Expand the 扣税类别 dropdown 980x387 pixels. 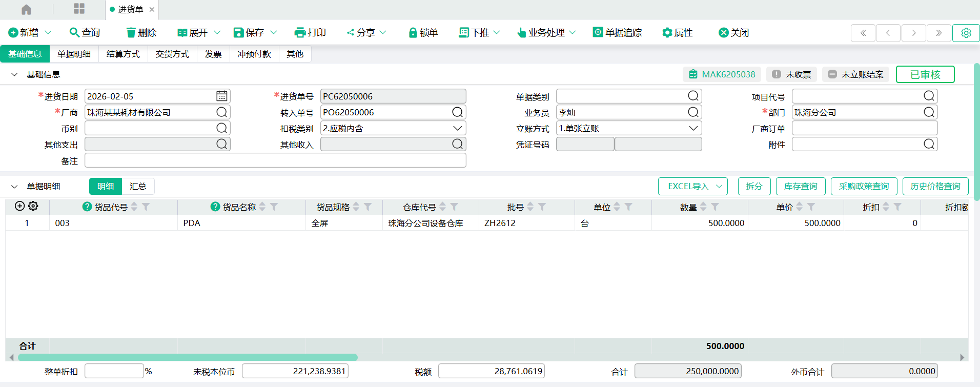click(457, 128)
